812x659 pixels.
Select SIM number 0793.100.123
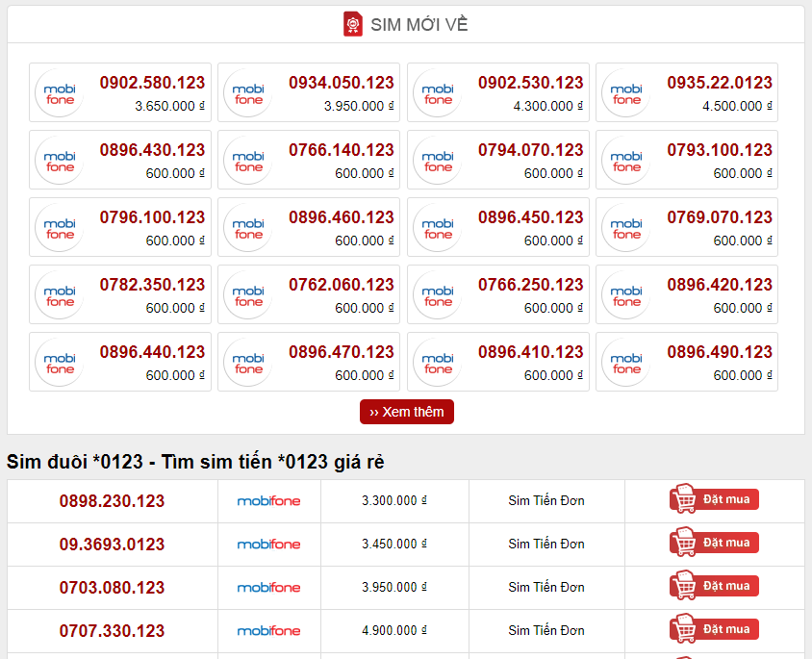[720, 150]
